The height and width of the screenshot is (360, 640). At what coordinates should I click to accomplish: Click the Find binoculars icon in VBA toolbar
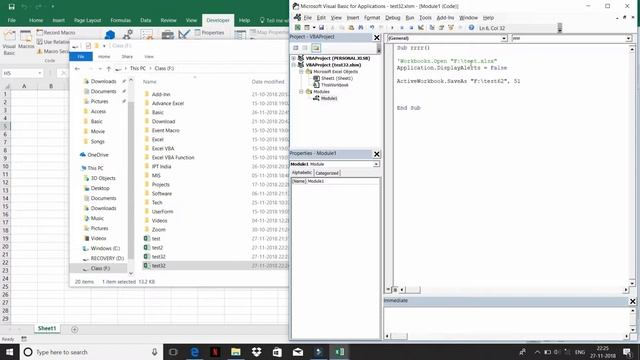(361, 28)
